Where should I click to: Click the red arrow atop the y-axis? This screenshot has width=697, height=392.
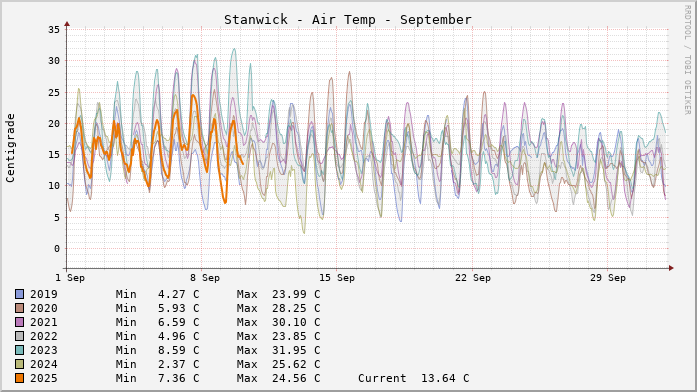67,24
